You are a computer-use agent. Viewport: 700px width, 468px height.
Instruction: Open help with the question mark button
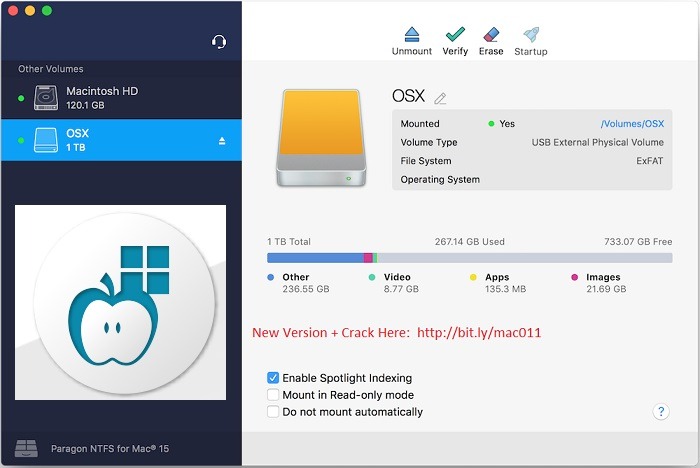tap(661, 411)
